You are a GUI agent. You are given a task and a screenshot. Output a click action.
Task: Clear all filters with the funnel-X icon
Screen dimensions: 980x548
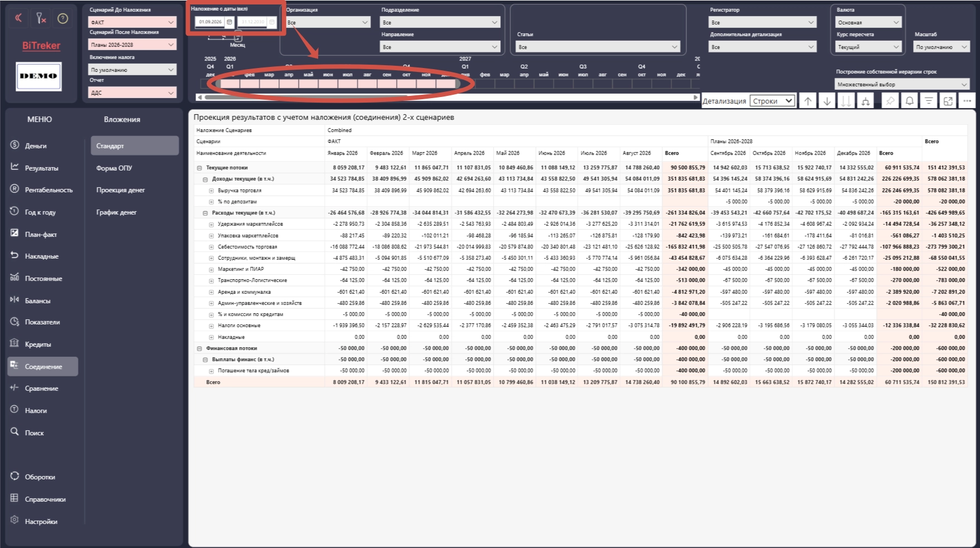41,18
